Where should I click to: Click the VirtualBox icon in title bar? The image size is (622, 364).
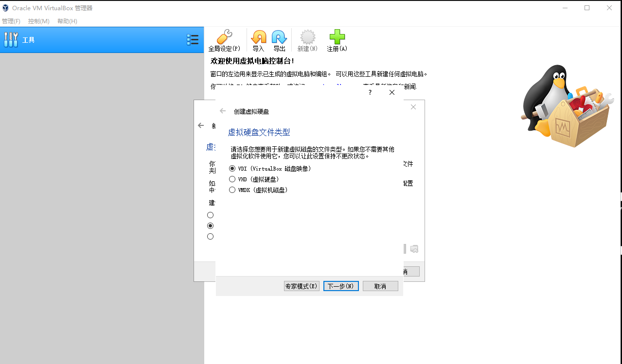coord(5,7)
